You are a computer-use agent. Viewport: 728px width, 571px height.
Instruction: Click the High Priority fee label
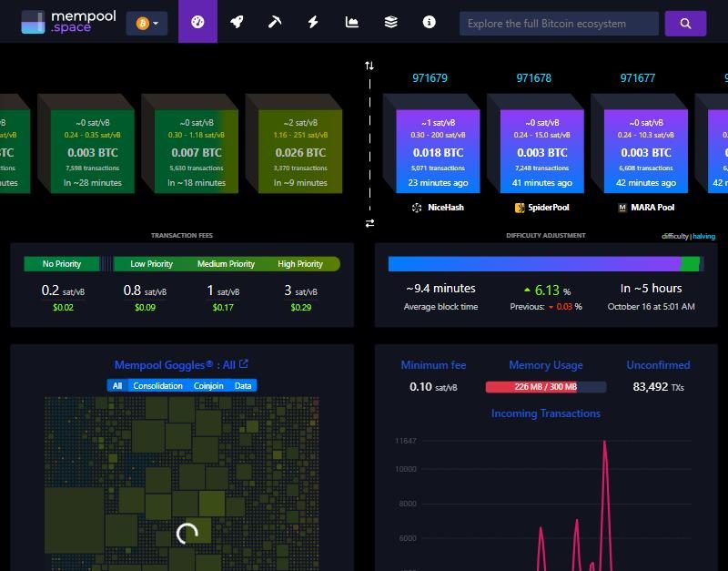coord(300,264)
